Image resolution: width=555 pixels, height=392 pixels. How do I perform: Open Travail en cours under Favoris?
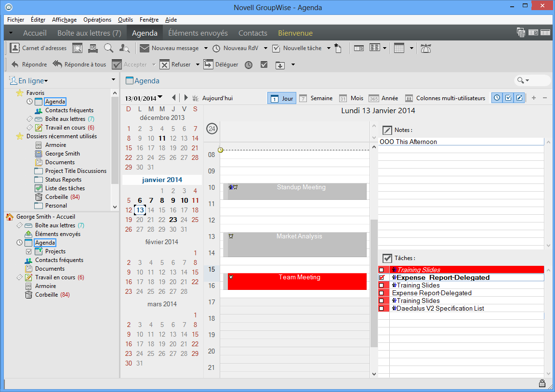coord(65,128)
